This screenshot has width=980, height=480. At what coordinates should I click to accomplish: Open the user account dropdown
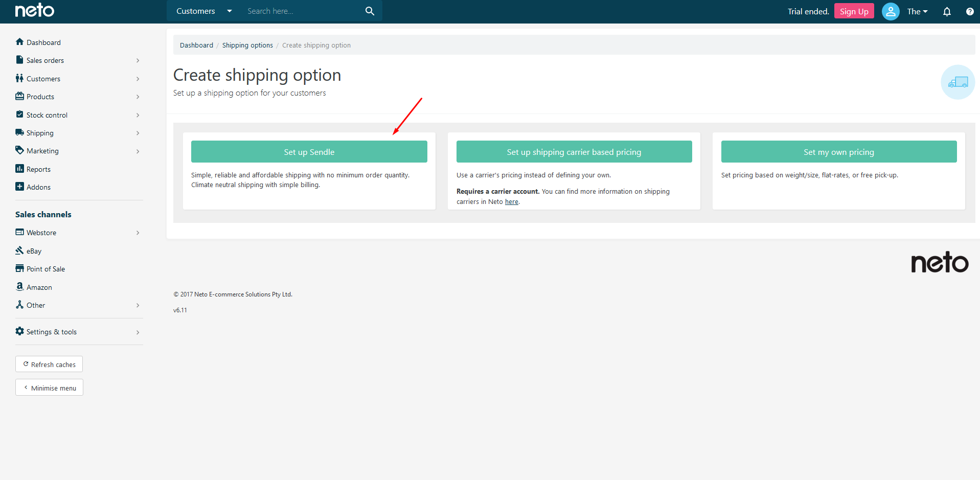[917, 11]
